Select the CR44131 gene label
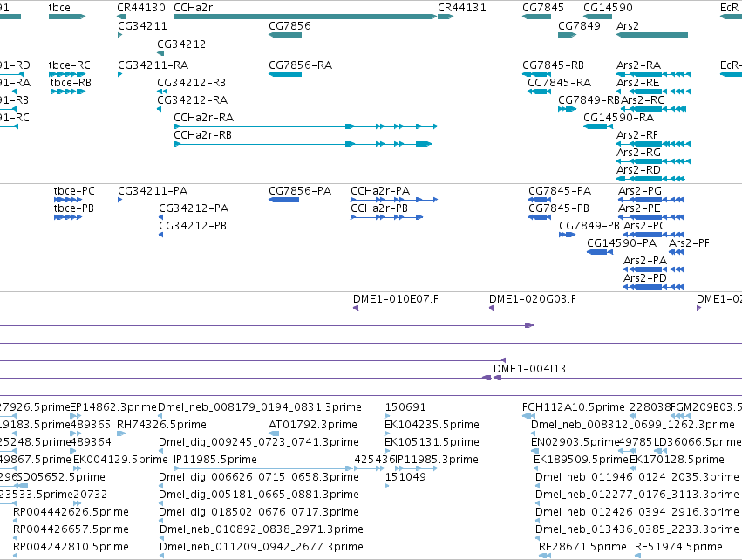This screenshot has width=742, height=560. pos(461,8)
